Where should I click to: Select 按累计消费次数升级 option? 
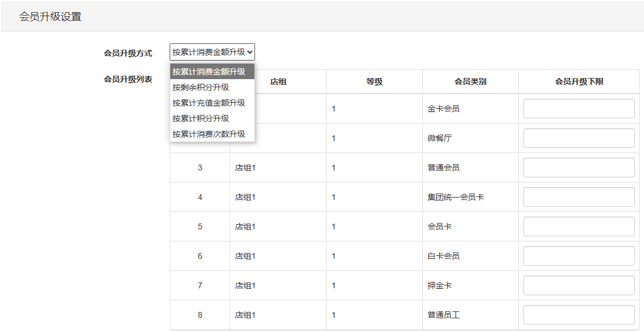coord(212,134)
